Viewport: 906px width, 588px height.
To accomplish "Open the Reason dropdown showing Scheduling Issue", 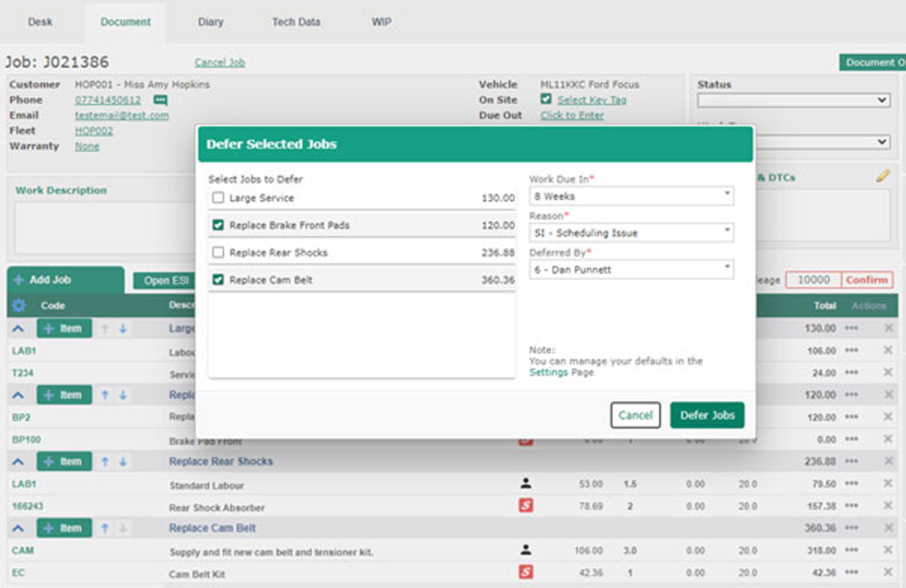I will 631,232.
